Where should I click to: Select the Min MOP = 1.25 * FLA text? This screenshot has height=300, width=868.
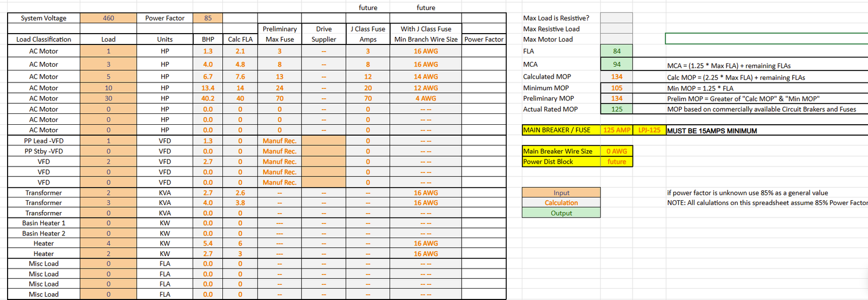(700, 88)
